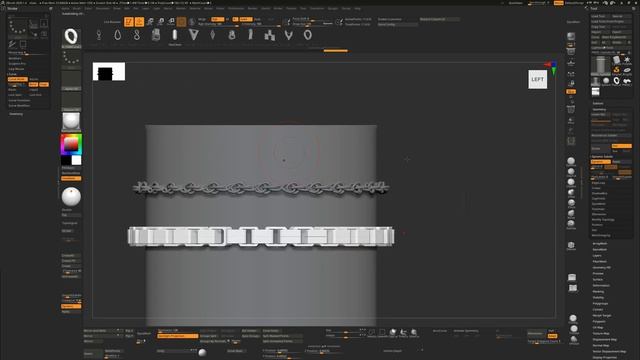Click the rainbow color picker square
The width and height of the screenshot is (640, 360).
point(71,144)
